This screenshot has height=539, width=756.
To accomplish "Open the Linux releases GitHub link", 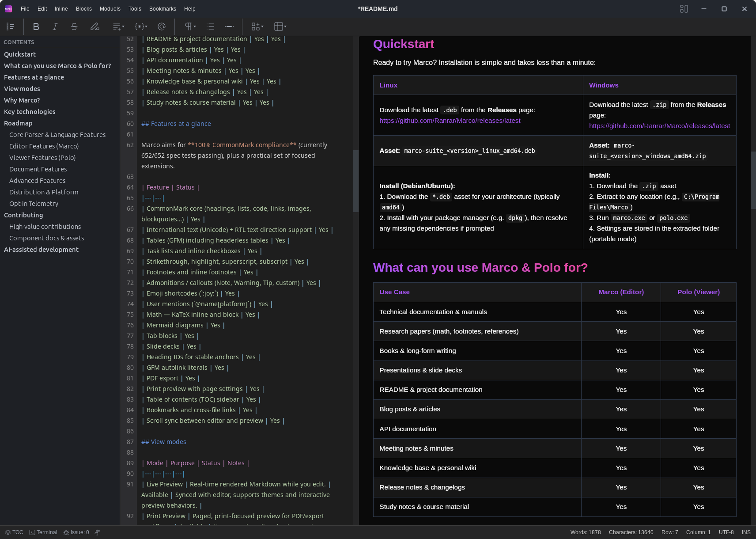I will click(450, 121).
